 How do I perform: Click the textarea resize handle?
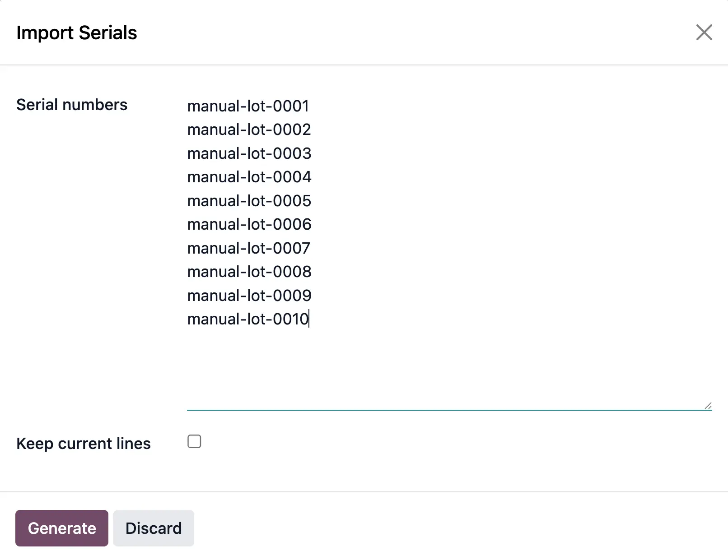pos(708,406)
